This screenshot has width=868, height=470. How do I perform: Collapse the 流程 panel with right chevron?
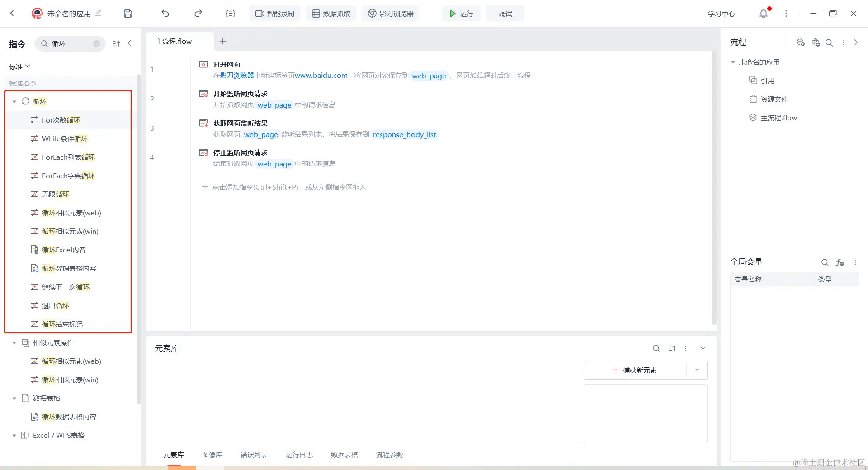856,43
